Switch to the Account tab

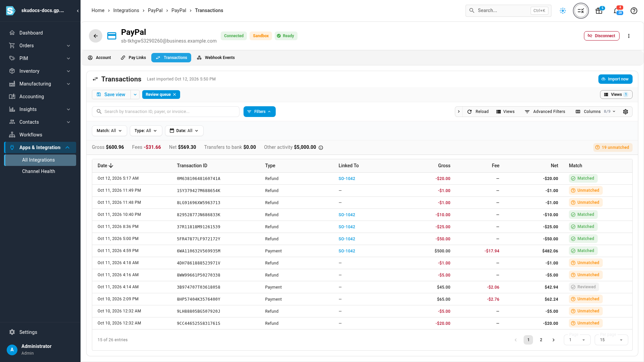pyautogui.click(x=100, y=58)
